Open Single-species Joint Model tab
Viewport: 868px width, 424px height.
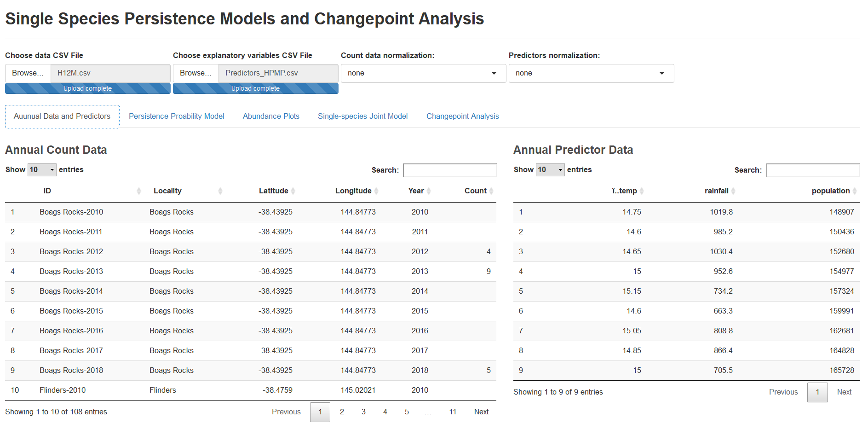pos(363,116)
